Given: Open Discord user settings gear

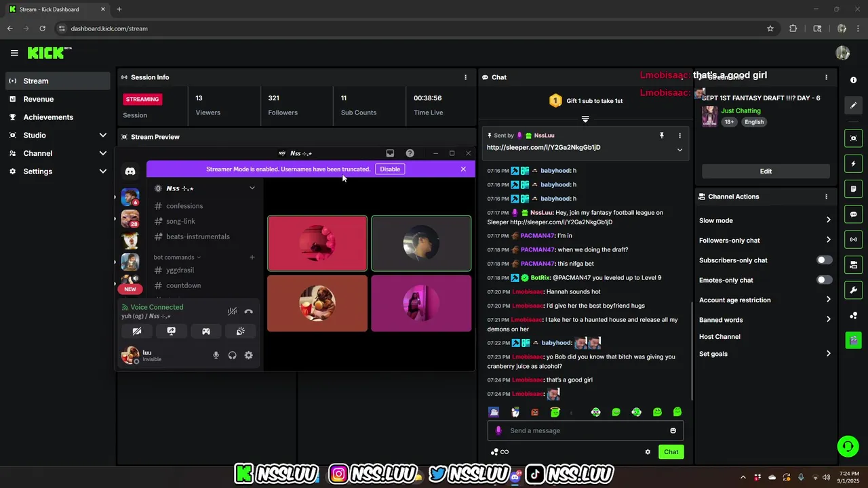Looking at the screenshot, I should pos(248,355).
